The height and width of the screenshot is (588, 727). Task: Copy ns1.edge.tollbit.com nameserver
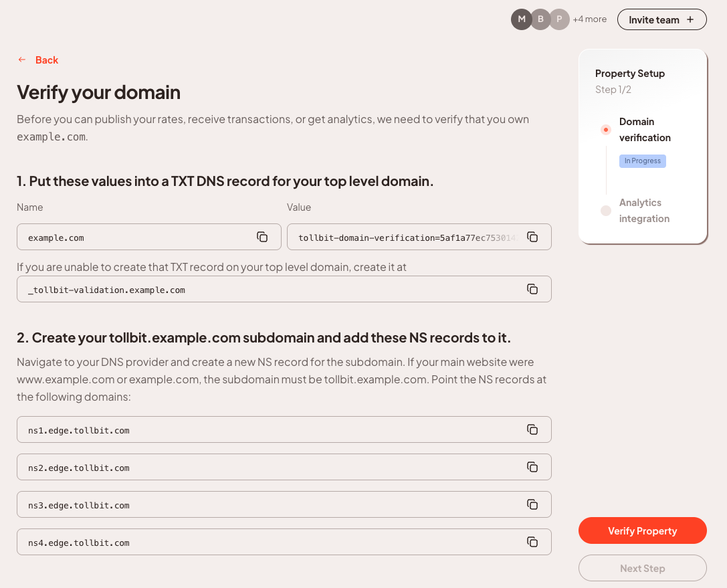click(532, 429)
